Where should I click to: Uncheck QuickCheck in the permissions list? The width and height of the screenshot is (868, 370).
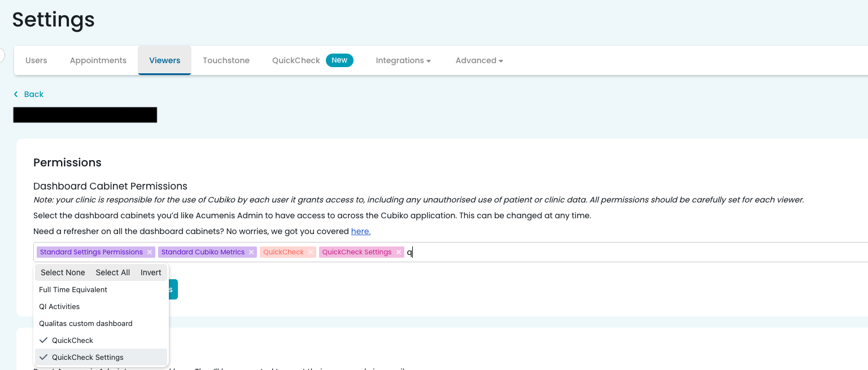[x=71, y=340]
